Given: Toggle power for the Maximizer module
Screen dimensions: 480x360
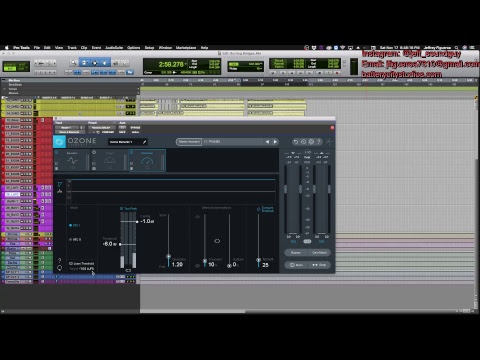Looking at the screenshot, I should 131,152.
